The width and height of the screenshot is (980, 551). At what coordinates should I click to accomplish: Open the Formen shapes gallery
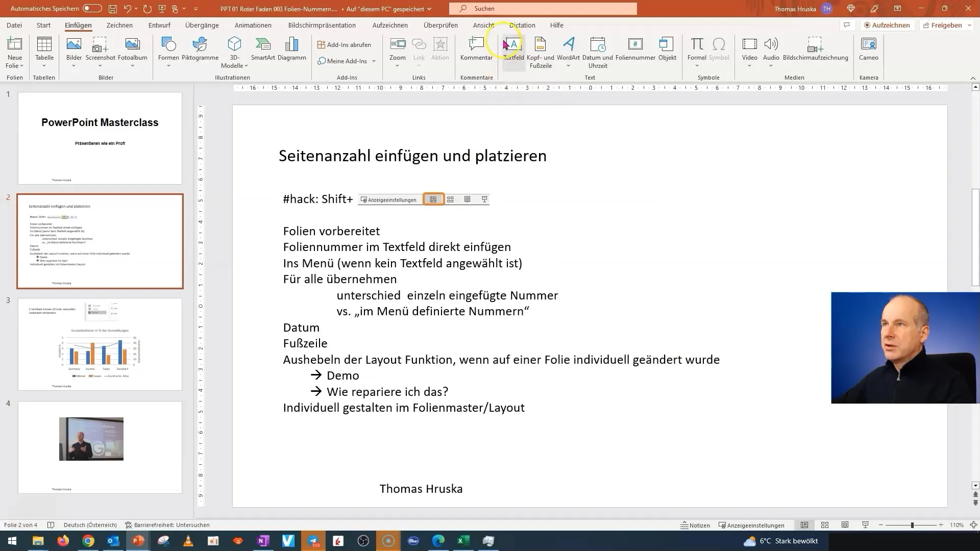tap(168, 52)
